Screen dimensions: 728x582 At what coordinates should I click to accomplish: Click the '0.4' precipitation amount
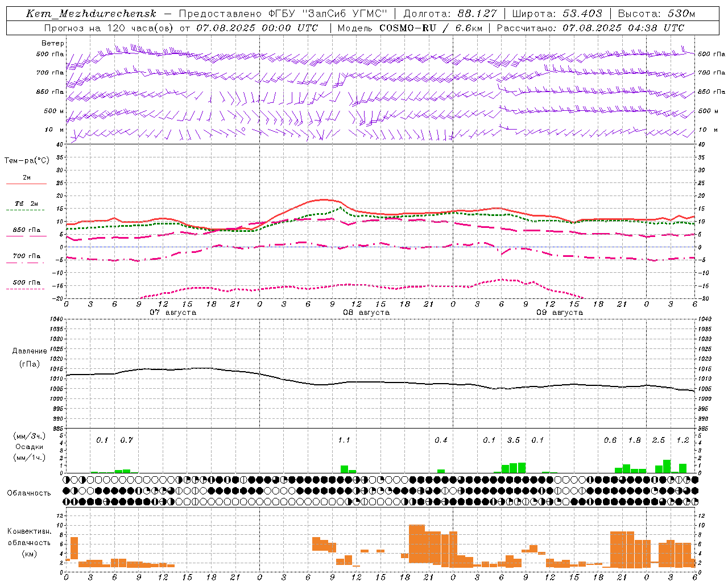[441, 440]
